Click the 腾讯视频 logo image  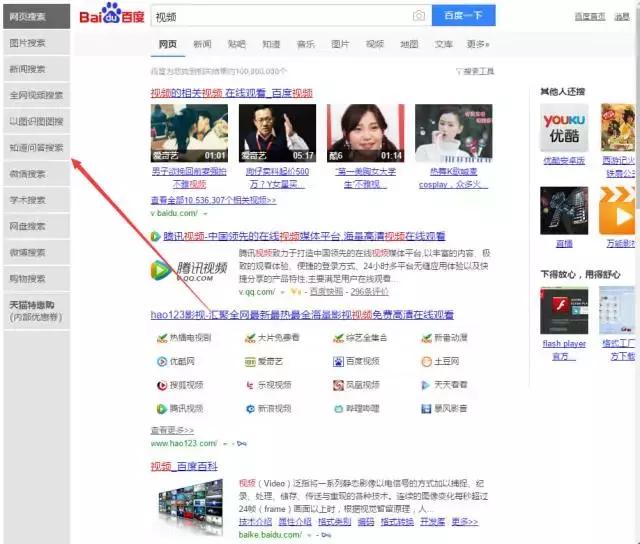(x=189, y=270)
